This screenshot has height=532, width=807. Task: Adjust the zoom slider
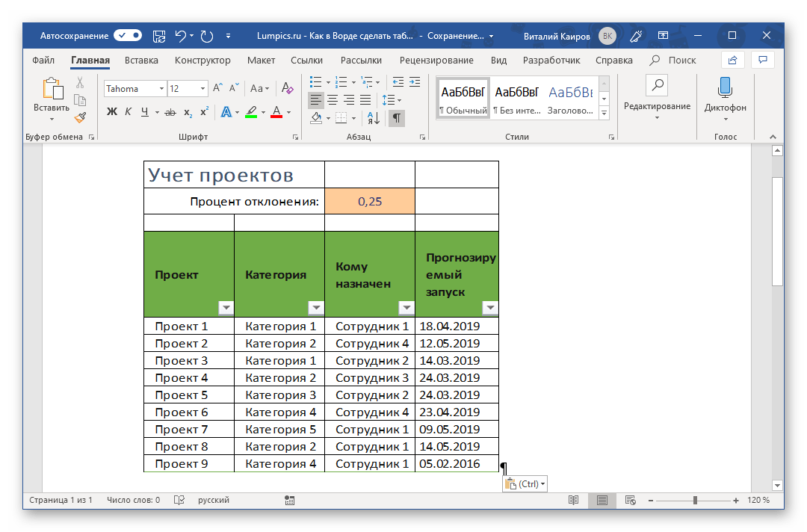click(x=695, y=500)
